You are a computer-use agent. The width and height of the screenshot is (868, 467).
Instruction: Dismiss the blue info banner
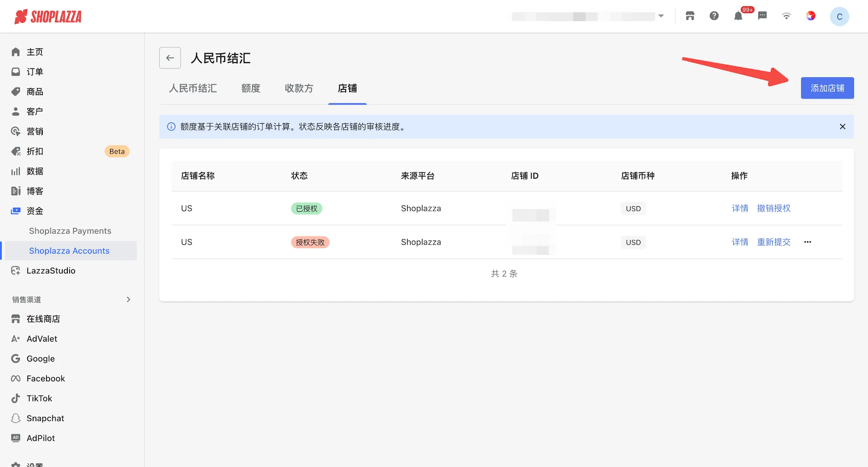(x=843, y=127)
